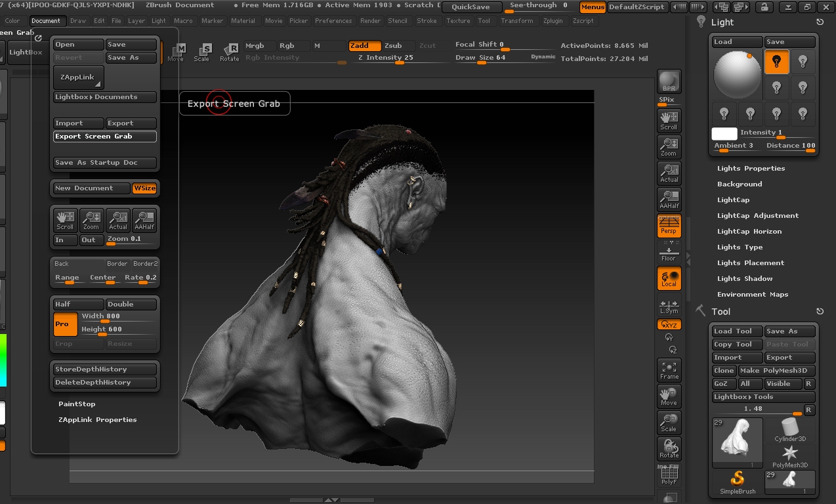This screenshot has height=504, width=836.
Task: Click refresh icon beside Tool palette title
Action: 820,312
